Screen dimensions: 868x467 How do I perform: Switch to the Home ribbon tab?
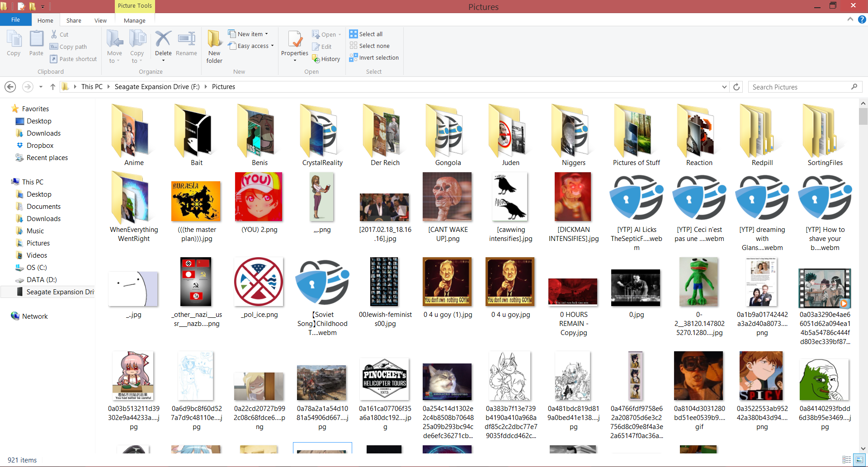(x=45, y=20)
